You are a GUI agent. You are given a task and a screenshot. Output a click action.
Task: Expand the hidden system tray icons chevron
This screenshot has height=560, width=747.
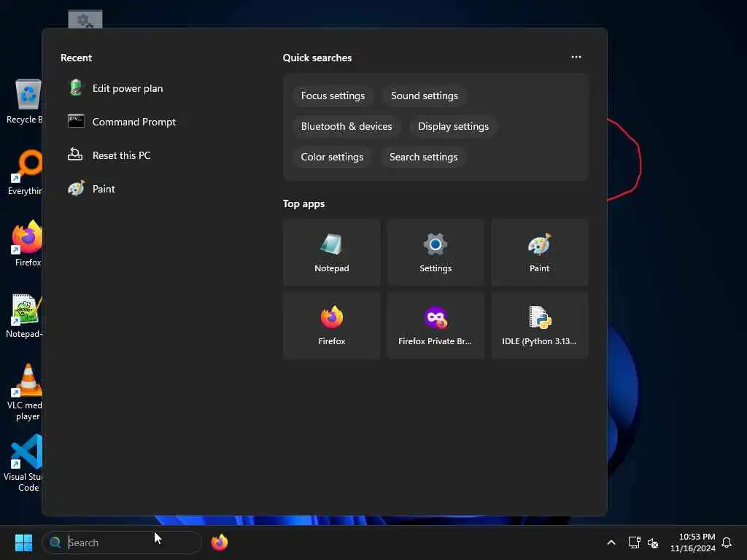click(611, 542)
